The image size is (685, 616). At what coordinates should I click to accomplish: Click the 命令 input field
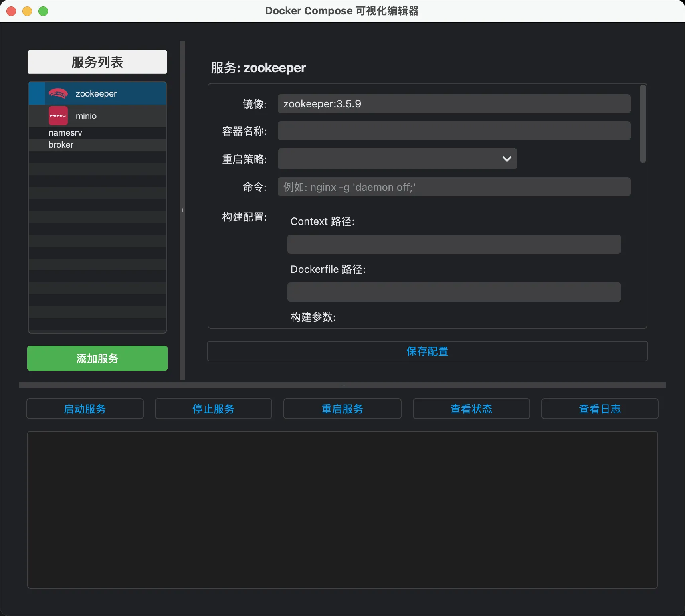coord(454,187)
